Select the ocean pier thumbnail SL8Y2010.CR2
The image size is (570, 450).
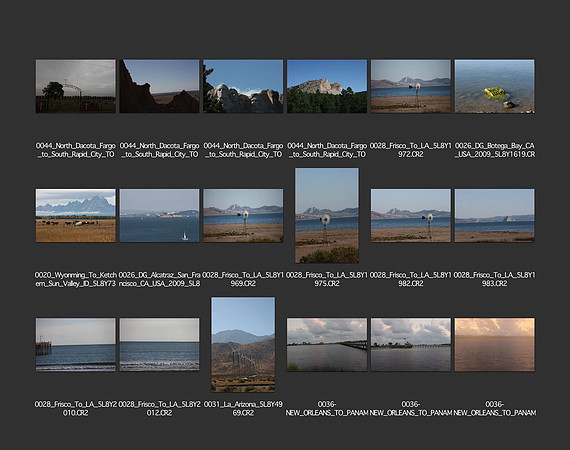tap(76, 345)
